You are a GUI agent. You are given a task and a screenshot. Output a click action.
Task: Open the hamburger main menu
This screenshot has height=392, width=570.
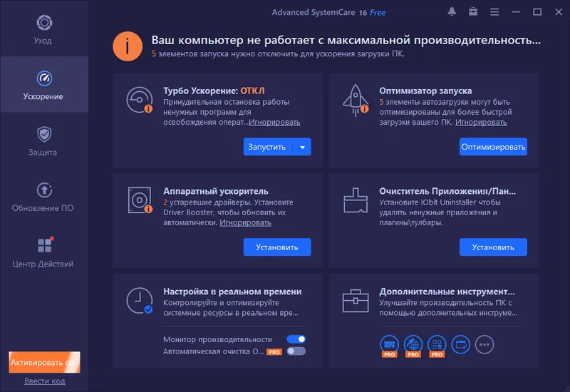point(494,12)
